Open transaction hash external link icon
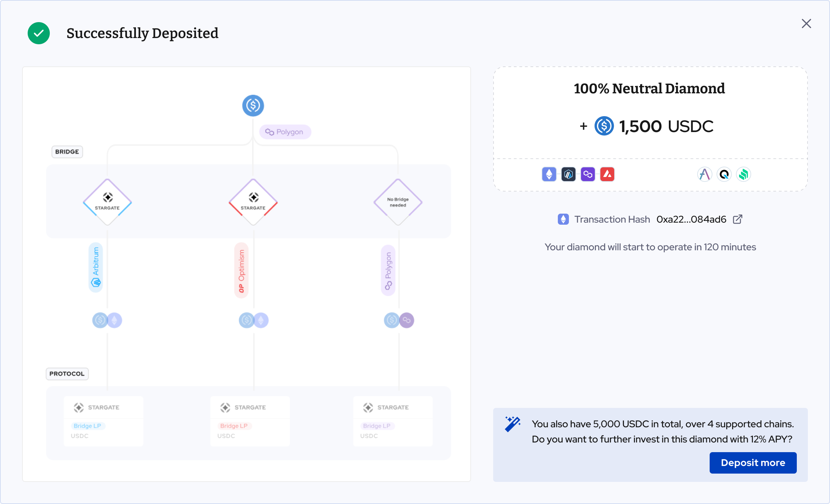The image size is (830, 504). point(737,219)
